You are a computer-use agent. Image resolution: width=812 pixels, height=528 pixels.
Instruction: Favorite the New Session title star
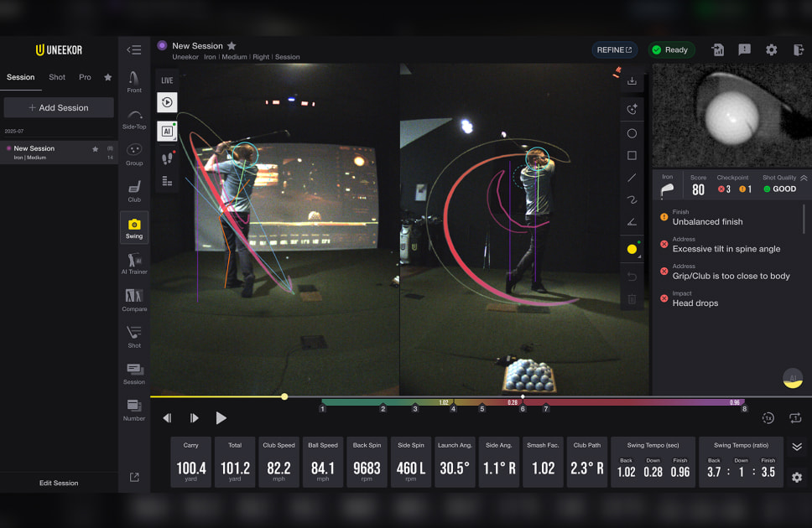(232, 45)
